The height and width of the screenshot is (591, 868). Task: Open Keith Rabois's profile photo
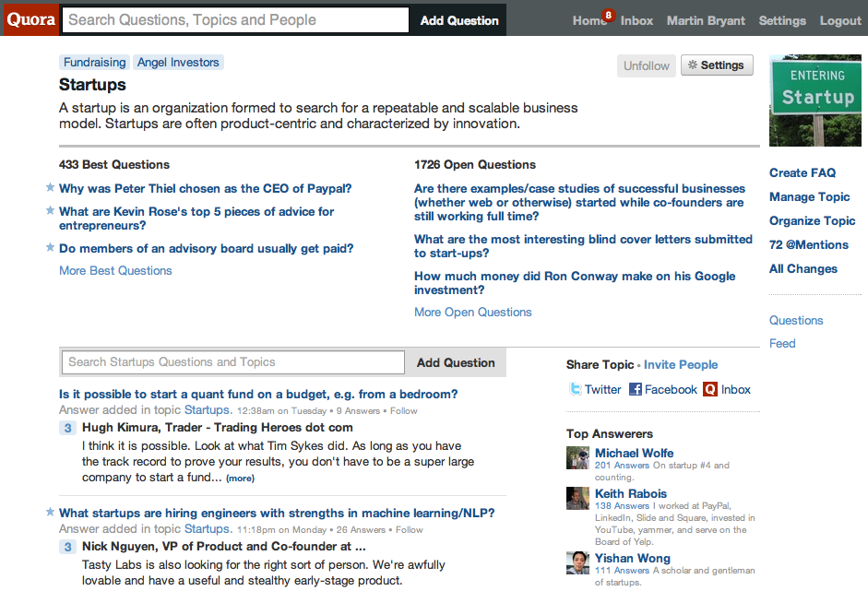coord(577,498)
